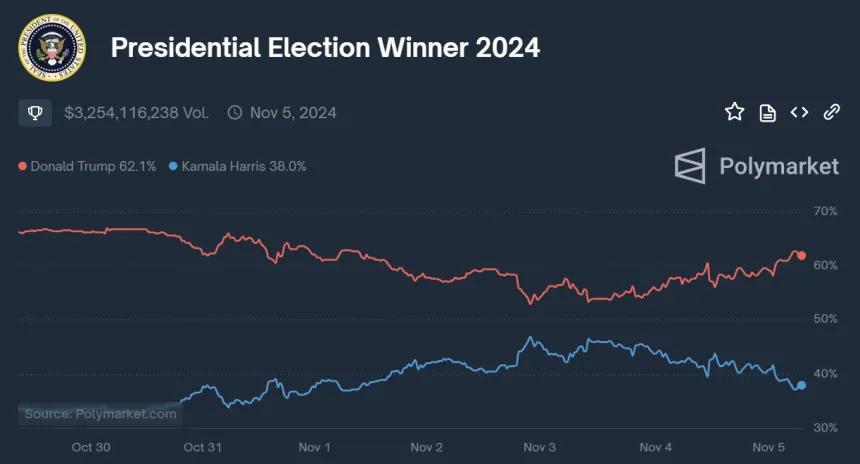
Task: Click the trophy icon badge
Action: pyautogui.click(x=35, y=113)
